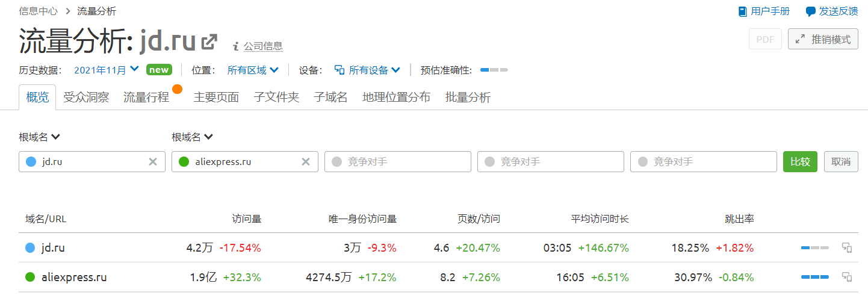Click the +146.67% duration change value
The image size is (868, 295).
604,247
